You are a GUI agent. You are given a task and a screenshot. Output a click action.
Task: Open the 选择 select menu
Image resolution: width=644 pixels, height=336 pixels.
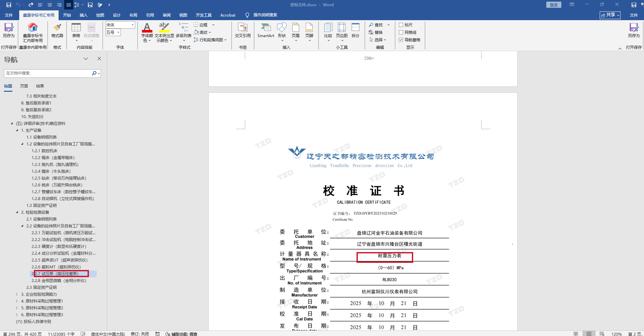click(378, 40)
